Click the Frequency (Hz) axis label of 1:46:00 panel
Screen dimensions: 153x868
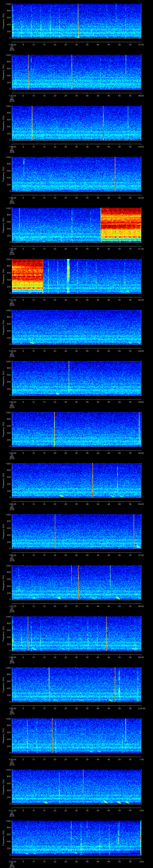coord(3,21)
